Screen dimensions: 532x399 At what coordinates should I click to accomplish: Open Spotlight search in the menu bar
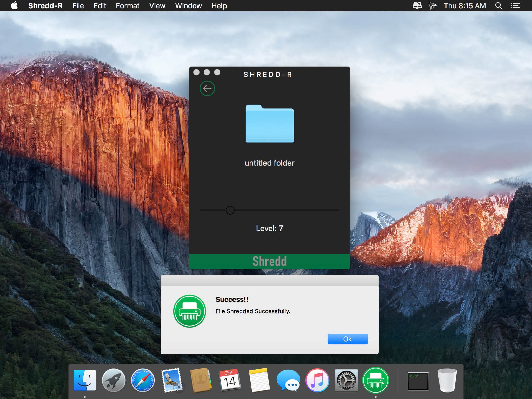(498, 6)
